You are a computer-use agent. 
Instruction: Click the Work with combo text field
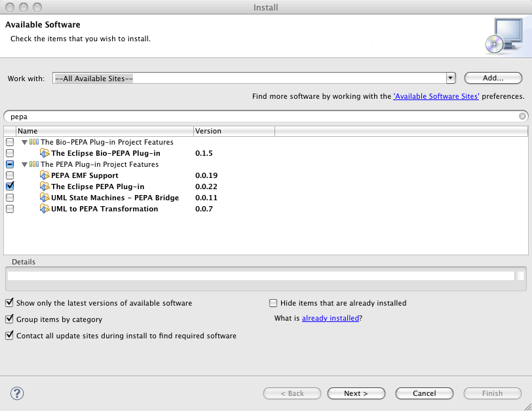point(250,79)
